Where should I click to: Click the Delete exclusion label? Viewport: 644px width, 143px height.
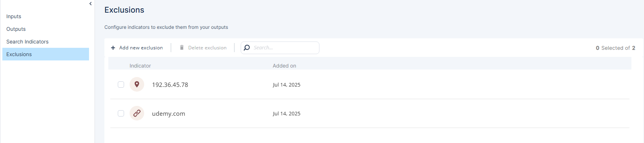coord(207,48)
